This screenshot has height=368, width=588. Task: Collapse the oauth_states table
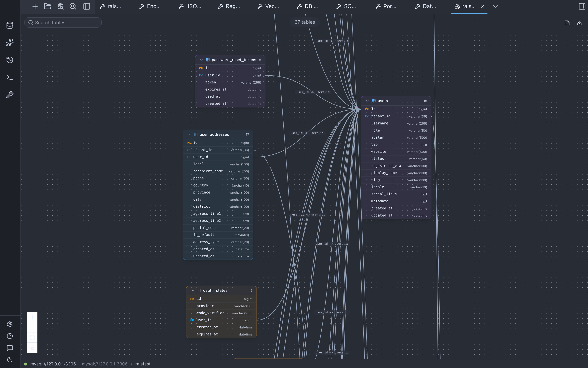pyautogui.click(x=193, y=291)
